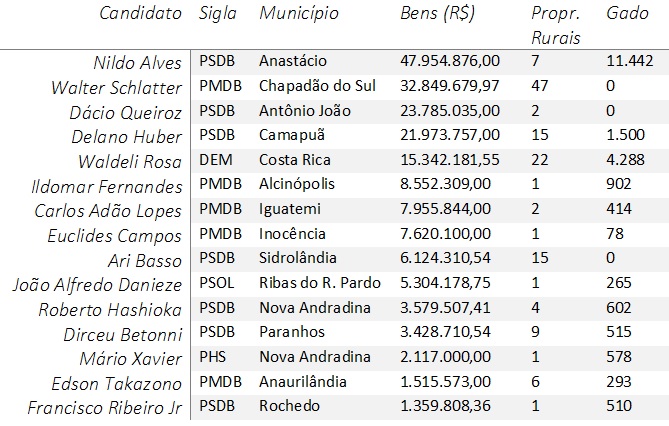The height and width of the screenshot is (426, 669).
Task: Select candidate Walter Schlatter
Action: pos(116,88)
